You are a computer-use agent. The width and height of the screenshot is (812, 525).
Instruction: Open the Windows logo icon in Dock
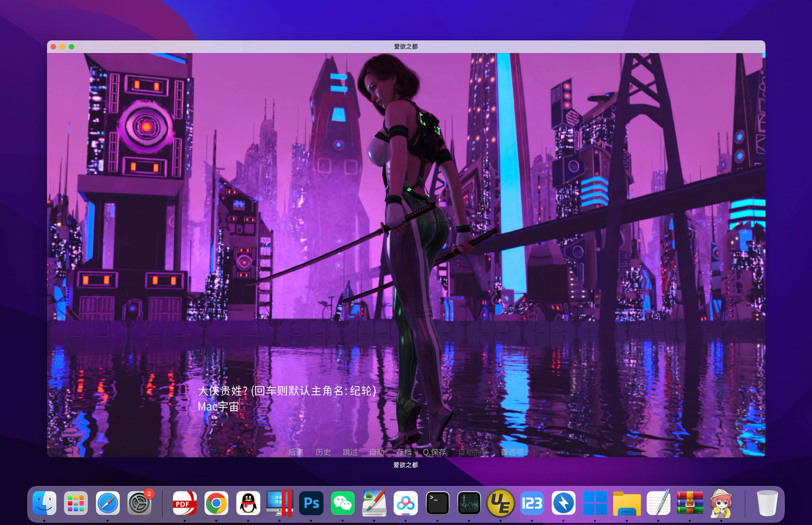pyautogui.click(x=595, y=503)
